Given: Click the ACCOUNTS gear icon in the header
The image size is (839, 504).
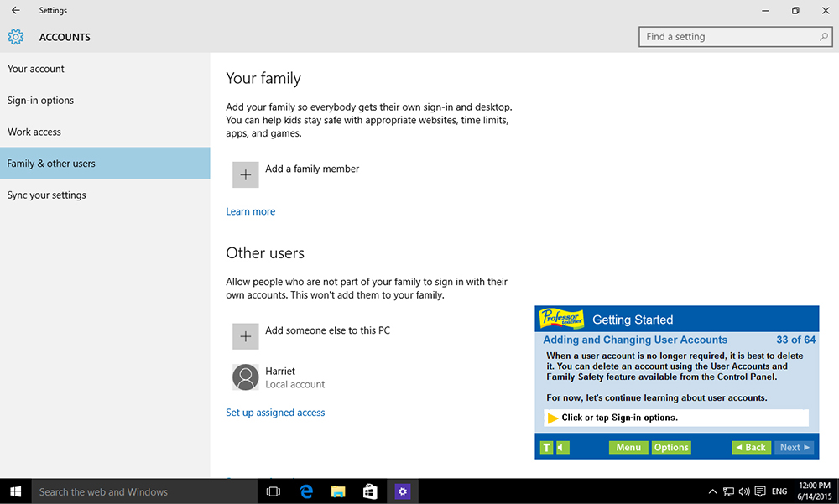Looking at the screenshot, I should coord(15,37).
